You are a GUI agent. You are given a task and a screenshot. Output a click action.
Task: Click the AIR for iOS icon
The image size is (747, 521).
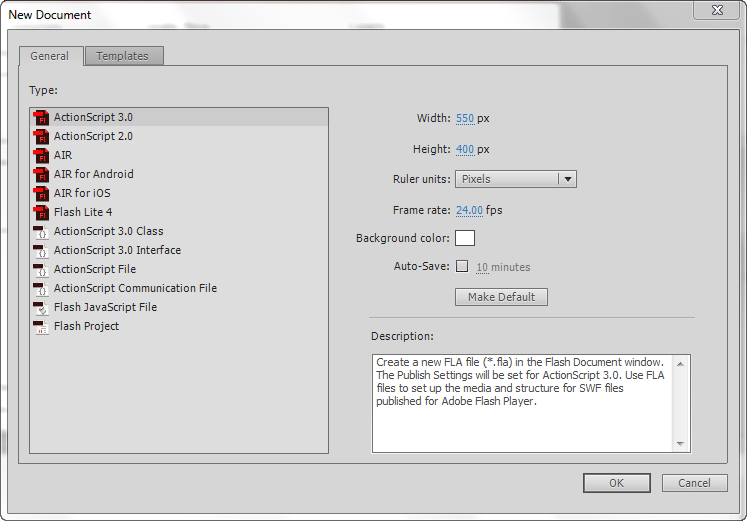pos(41,193)
